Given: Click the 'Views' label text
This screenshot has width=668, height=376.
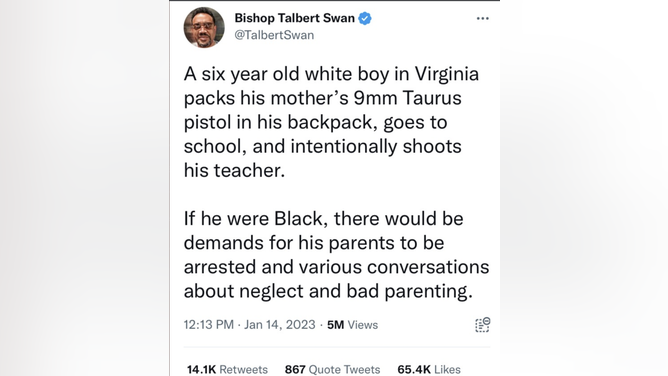Looking at the screenshot, I should click(363, 325).
